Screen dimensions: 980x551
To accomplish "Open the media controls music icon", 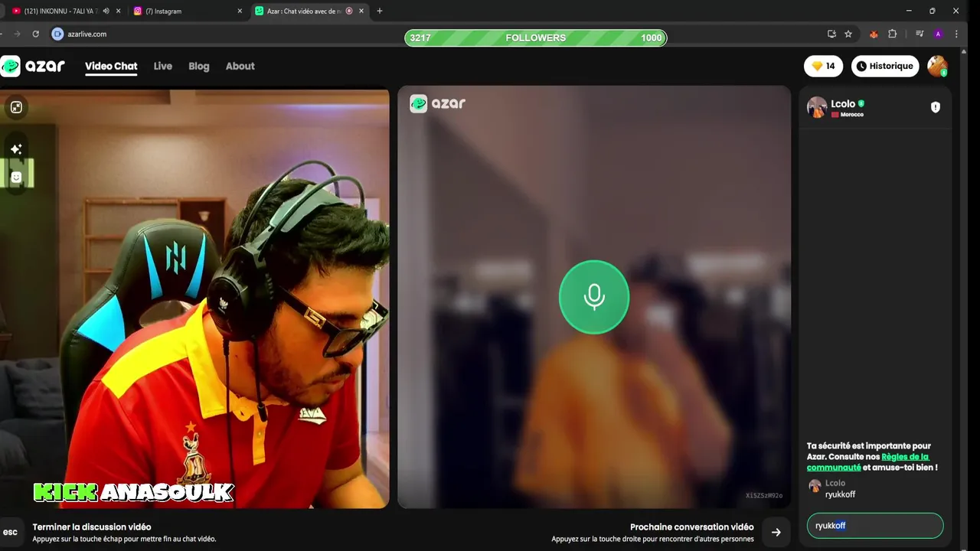I will [x=920, y=34].
